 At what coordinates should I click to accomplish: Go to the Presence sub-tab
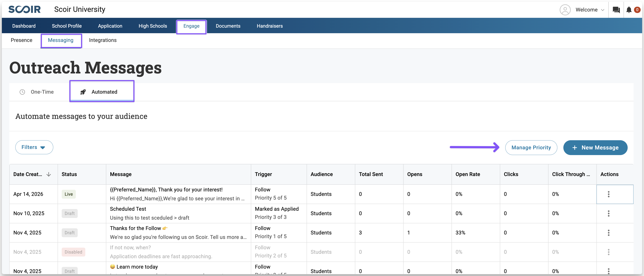pos(22,40)
